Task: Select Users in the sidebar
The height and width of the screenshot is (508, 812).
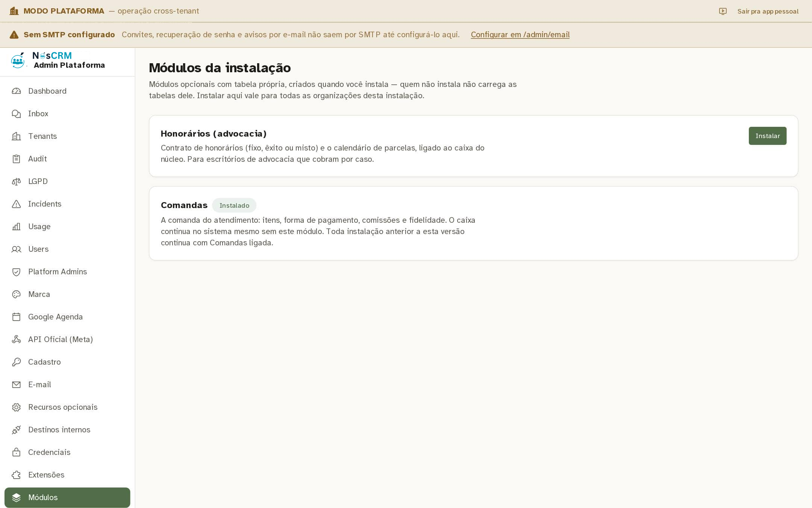Action: (67, 249)
